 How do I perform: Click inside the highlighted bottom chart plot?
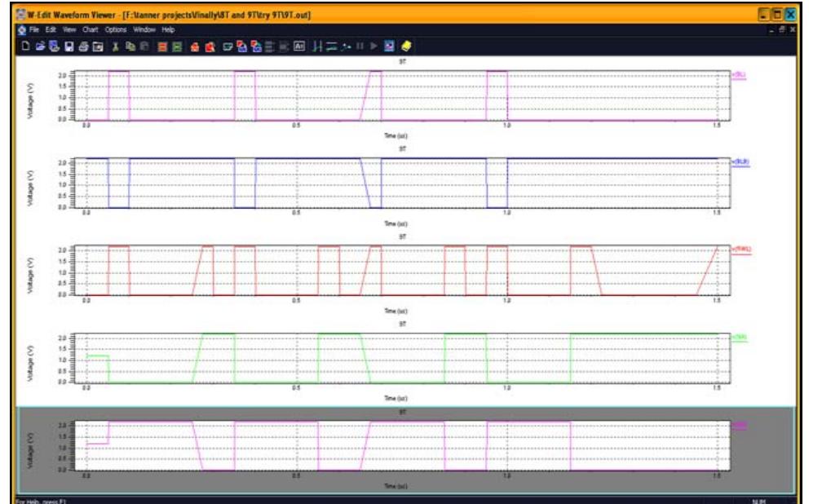(x=403, y=446)
